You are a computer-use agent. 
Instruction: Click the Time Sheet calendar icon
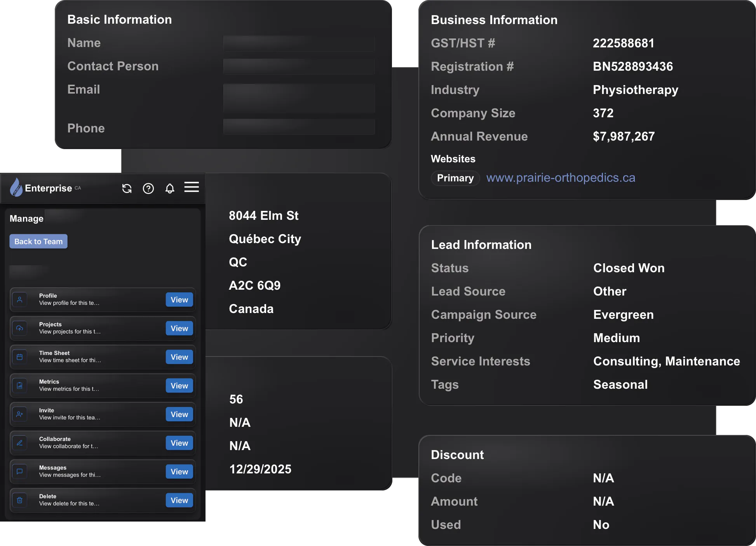tap(20, 357)
